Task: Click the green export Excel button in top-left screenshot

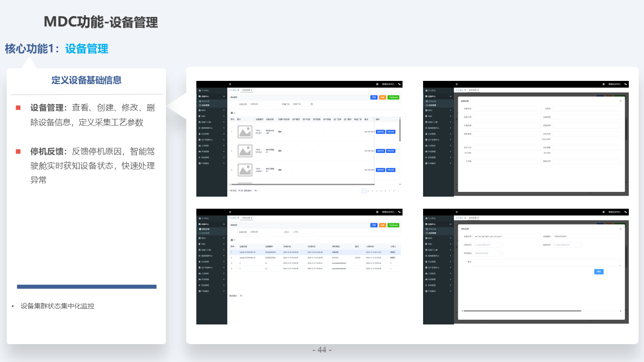Action: [393, 97]
